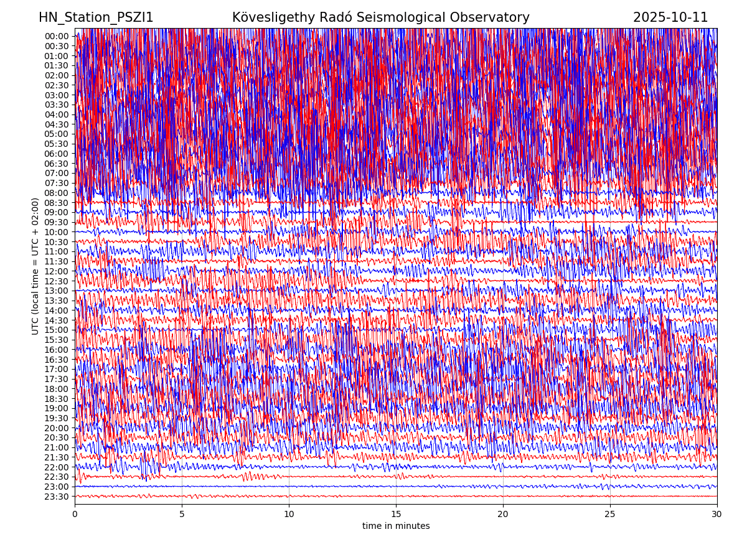Select the 21:00 row label

[x=57, y=447]
